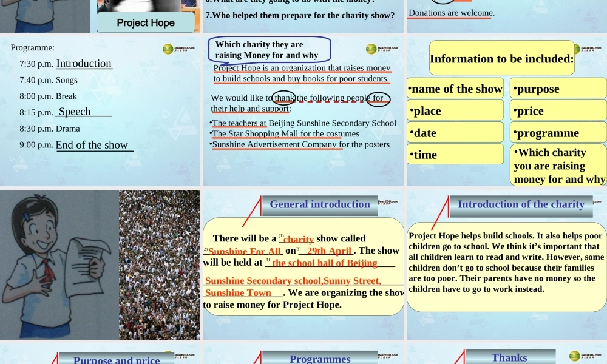The width and height of the screenshot is (607, 364).
Task: Click the red answer 'Sunshine For All'
Action: pyautogui.click(x=244, y=251)
